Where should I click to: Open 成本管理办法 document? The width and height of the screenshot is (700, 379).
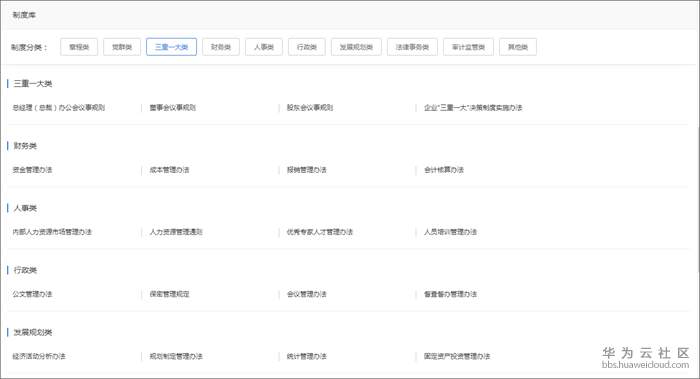click(x=169, y=170)
